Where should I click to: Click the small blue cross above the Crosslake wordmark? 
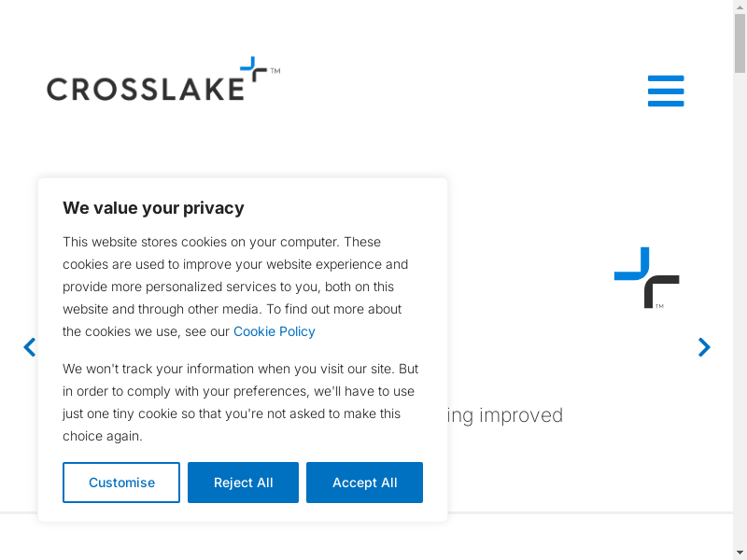pos(253,69)
